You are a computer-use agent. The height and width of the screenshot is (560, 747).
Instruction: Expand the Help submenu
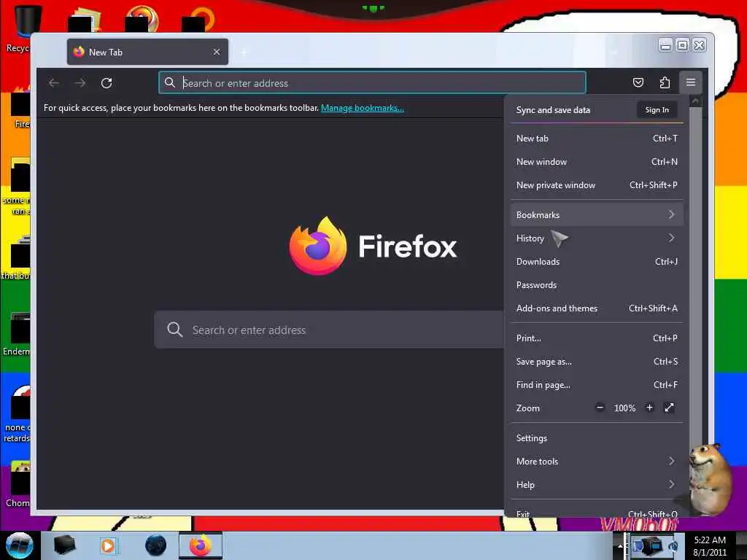(x=597, y=484)
